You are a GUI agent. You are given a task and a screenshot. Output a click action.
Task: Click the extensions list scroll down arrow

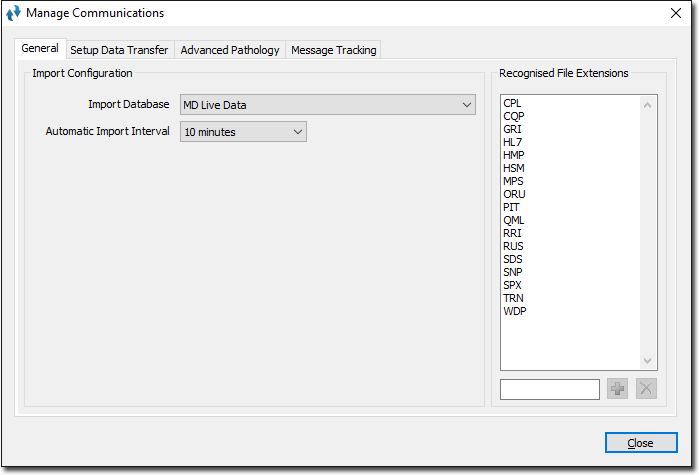647,361
